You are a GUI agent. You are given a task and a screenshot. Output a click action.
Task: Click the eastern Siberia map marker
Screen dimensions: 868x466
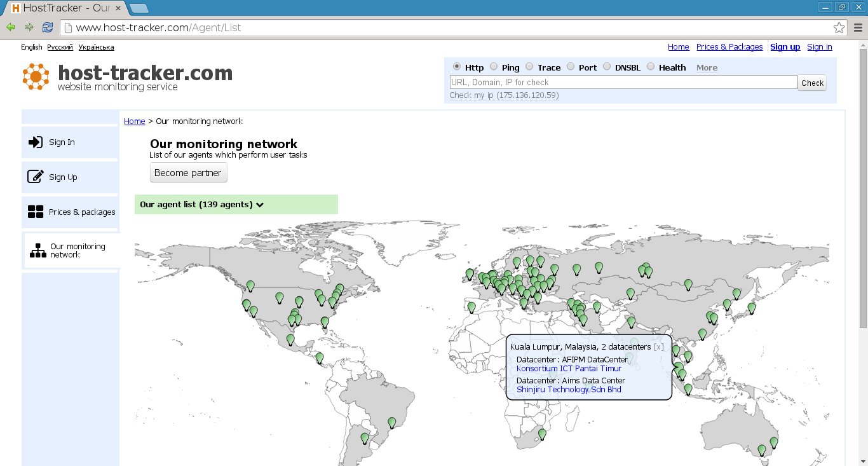[x=688, y=285]
